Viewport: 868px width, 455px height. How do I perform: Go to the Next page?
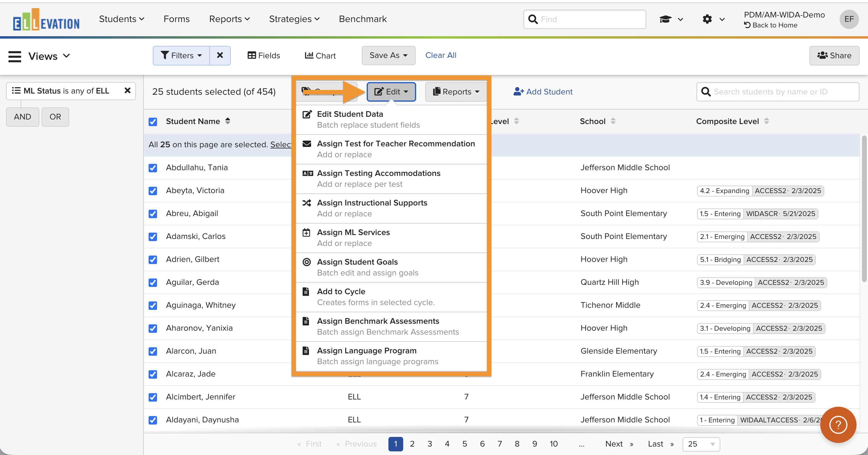coord(619,444)
